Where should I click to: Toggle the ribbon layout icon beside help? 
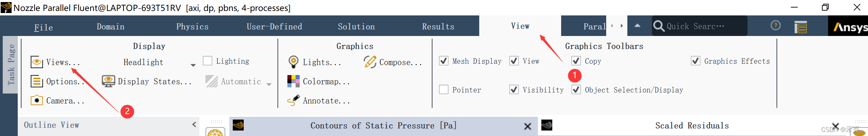coord(800,27)
